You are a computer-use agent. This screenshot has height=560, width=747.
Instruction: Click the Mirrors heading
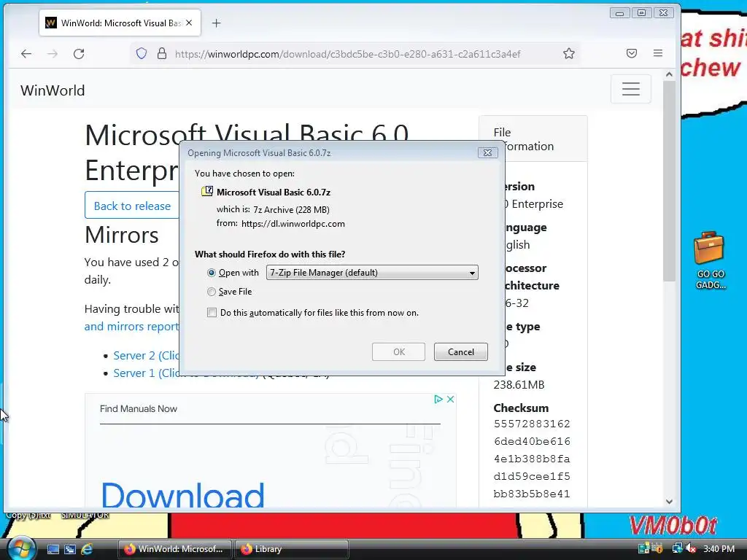tap(122, 235)
